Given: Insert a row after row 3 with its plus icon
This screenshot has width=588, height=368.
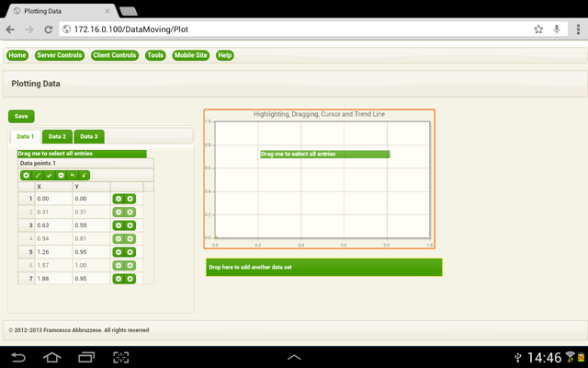Looking at the screenshot, I should 130,225.
